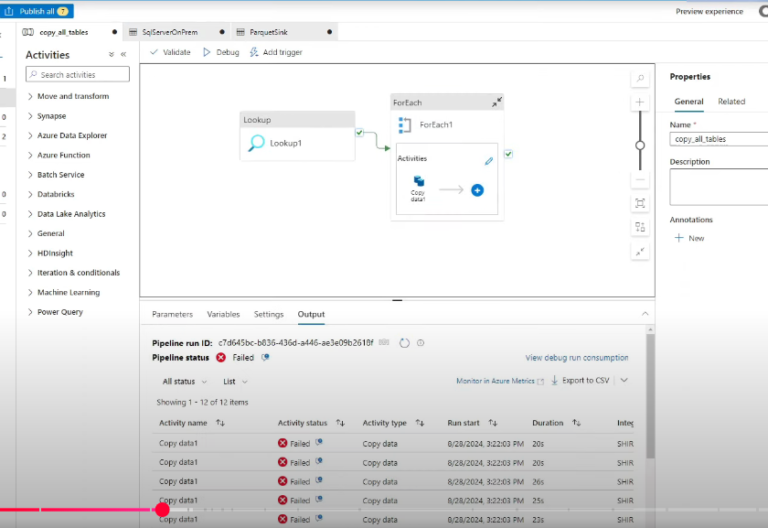Click the canvas search magnifier icon
This screenshot has height=528, width=768.
tap(640, 79)
